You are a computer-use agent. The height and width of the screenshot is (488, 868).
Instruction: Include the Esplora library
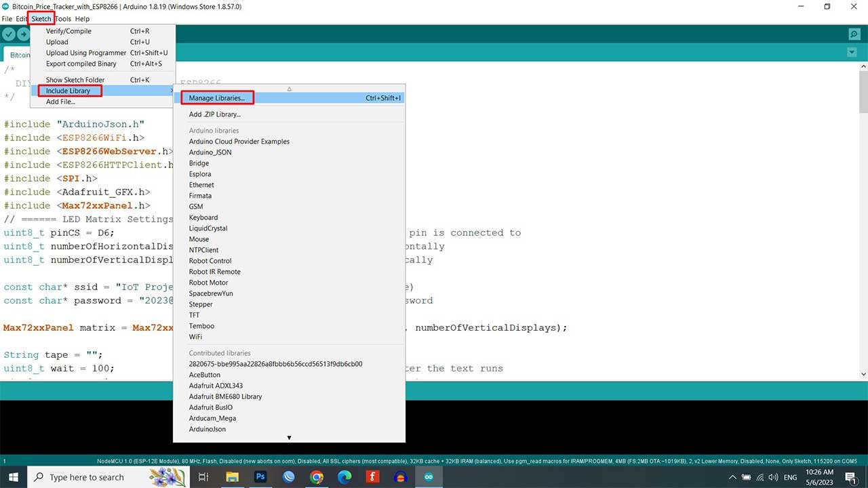(x=290, y=174)
